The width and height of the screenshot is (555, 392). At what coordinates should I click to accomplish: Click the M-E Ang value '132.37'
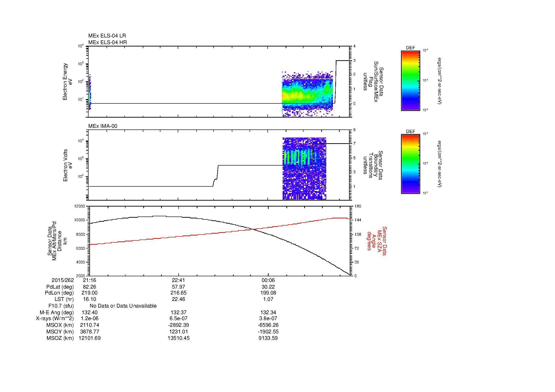pyautogui.click(x=178, y=312)
